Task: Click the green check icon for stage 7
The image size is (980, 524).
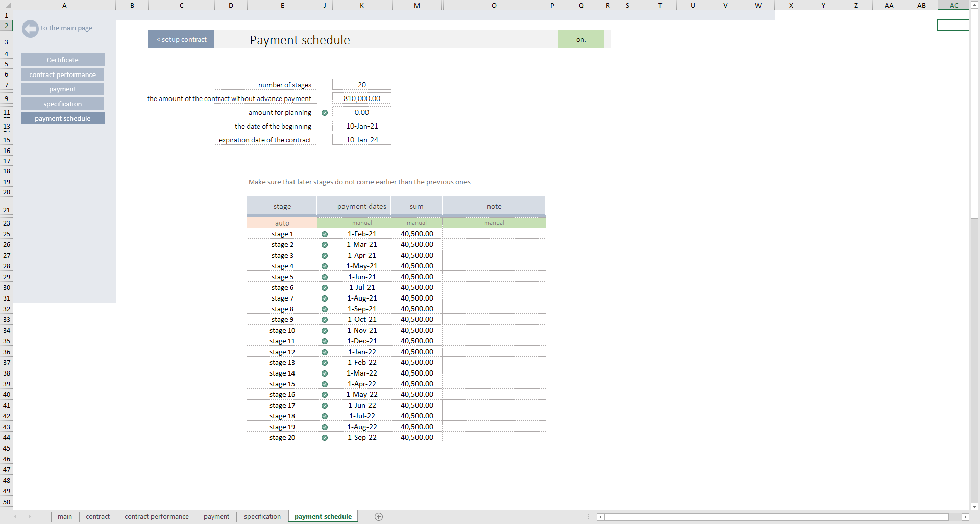Action: (325, 298)
